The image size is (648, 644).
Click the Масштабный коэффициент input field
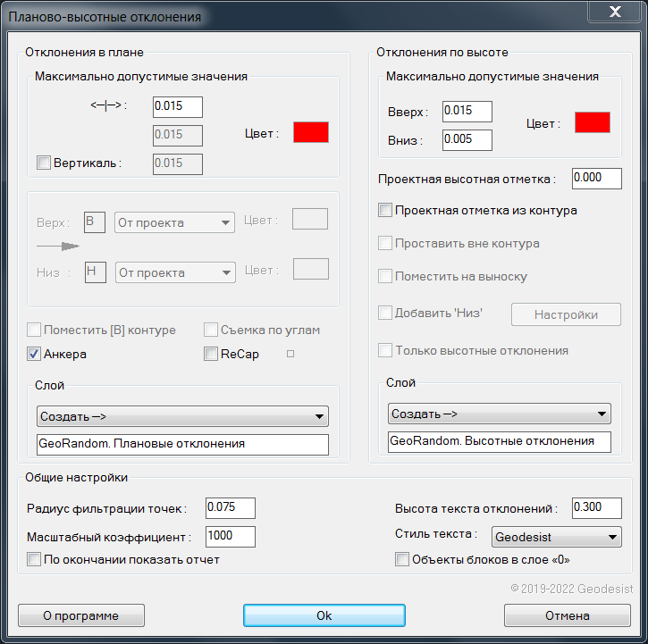[x=230, y=537]
